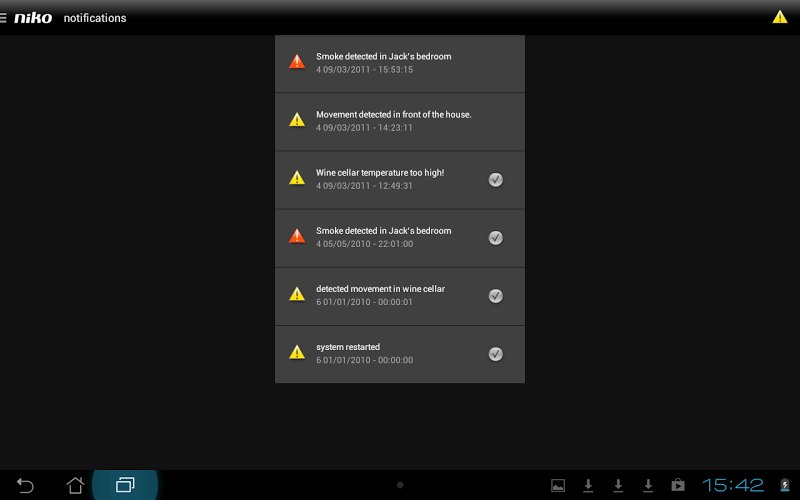The width and height of the screenshot is (800, 500).
Task: Open recent apps button
Action: point(125,485)
